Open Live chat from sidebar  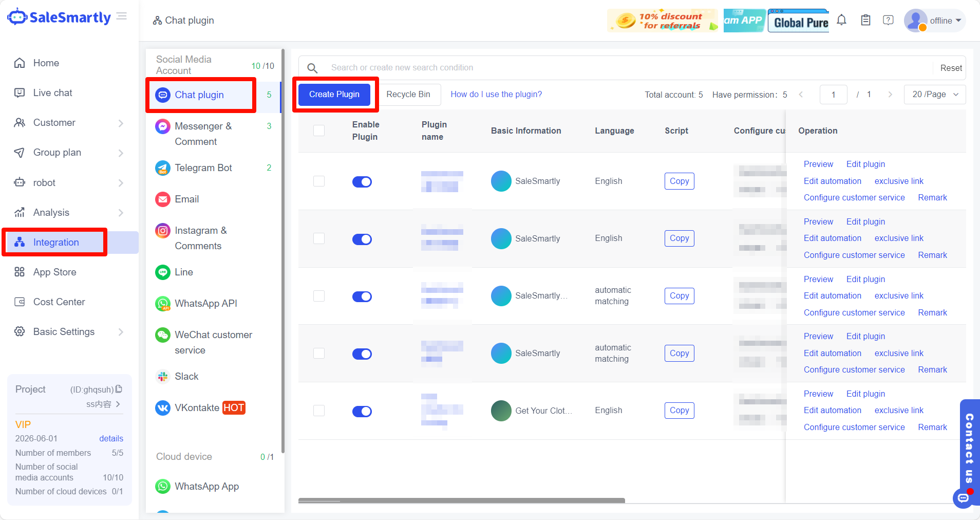coord(53,93)
